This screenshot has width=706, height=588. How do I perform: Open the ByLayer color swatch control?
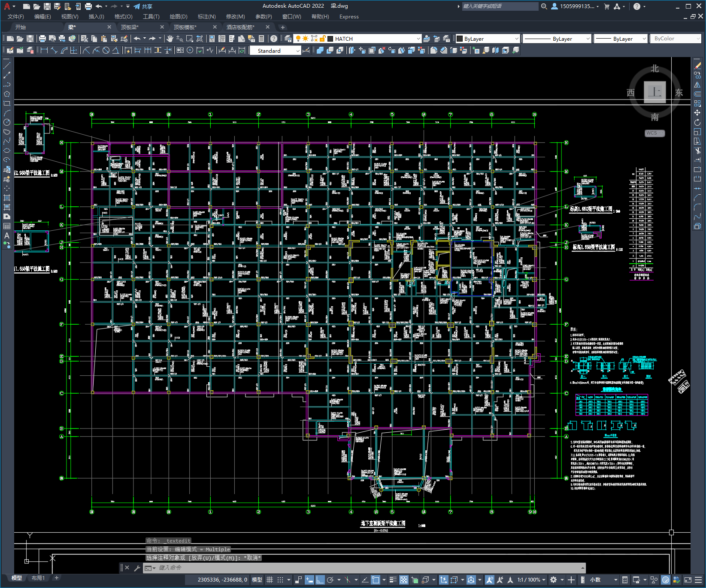coord(488,39)
